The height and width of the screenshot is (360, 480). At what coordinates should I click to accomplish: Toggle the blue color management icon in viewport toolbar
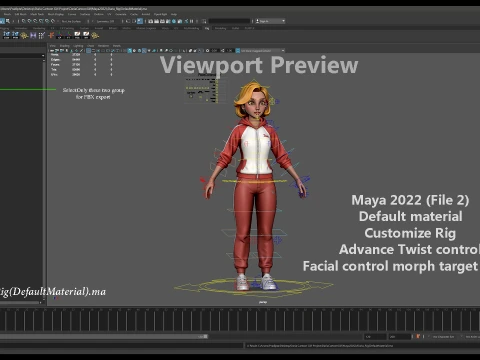pyautogui.click(x=238, y=51)
